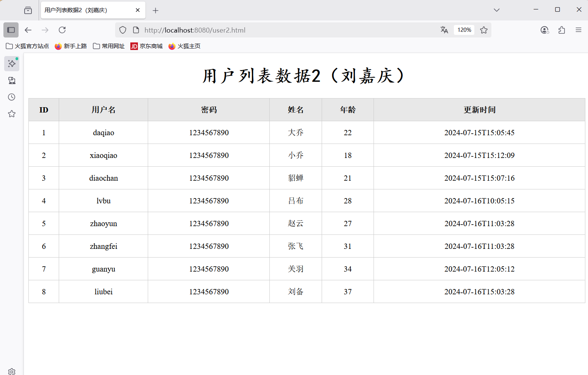Click the username cell guanyu

(103, 269)
